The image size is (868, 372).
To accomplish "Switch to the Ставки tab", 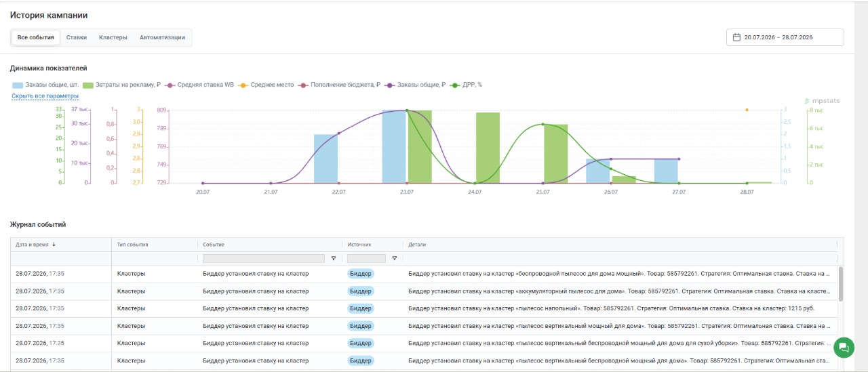I will tap(77, 37).
